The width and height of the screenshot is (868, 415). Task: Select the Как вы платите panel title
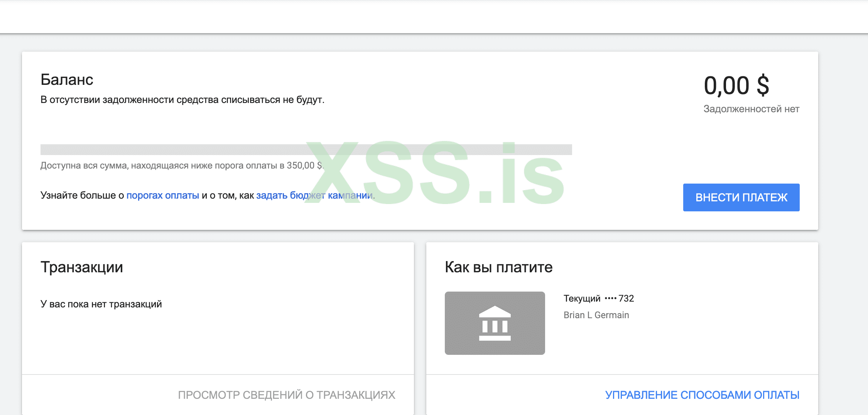pyautogui.click(x=498, y=267)
